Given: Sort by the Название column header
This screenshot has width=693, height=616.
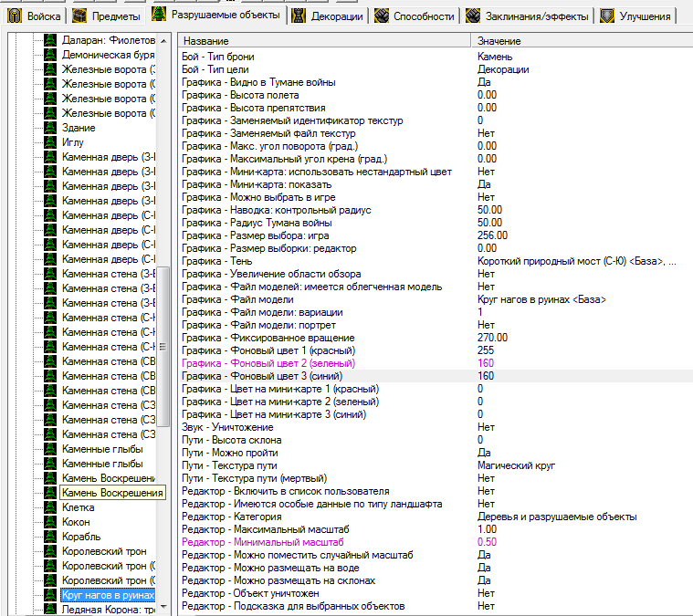Looking at the screenshot, I should coord(324,41).
